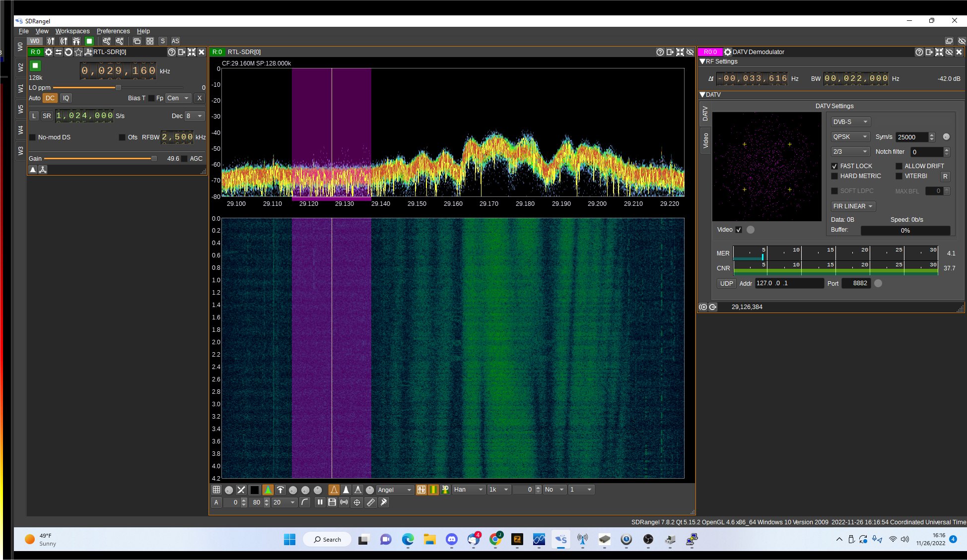Add a channel to RTL-SDR device
This screenshot has height=560, width=967.
88,52
